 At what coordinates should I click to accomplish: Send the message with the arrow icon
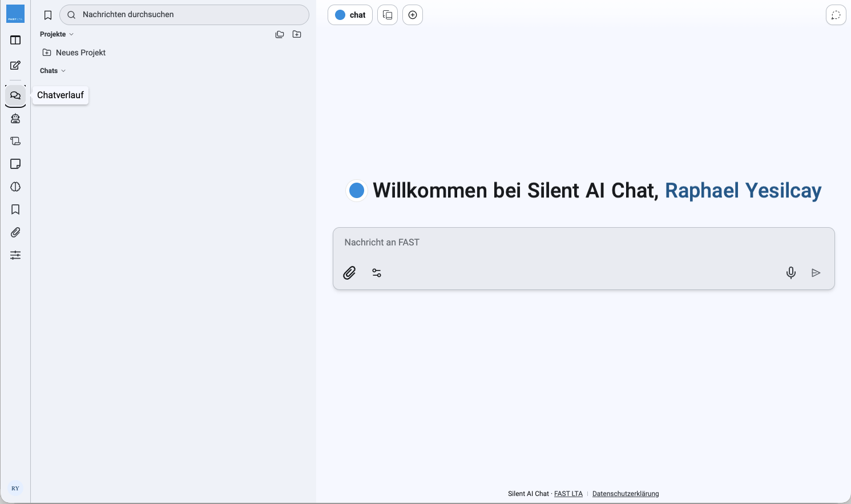pyautogui.click(x=816, y=273)
